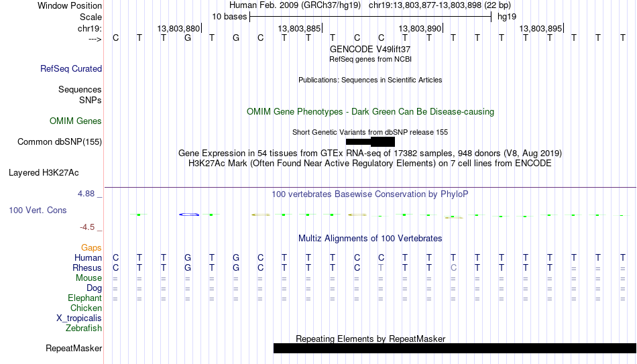The width and height of the screenshot is (637, 364).
Task: Click the Human Feb. 2009 (GRCh37/hg19) text
Action: (295, 5)
